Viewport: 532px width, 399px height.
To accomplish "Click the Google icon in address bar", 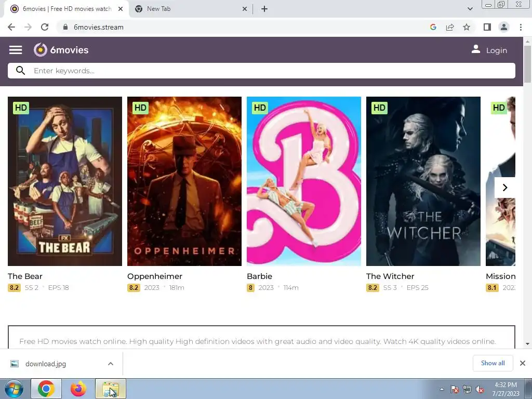I will coord(433,27).
